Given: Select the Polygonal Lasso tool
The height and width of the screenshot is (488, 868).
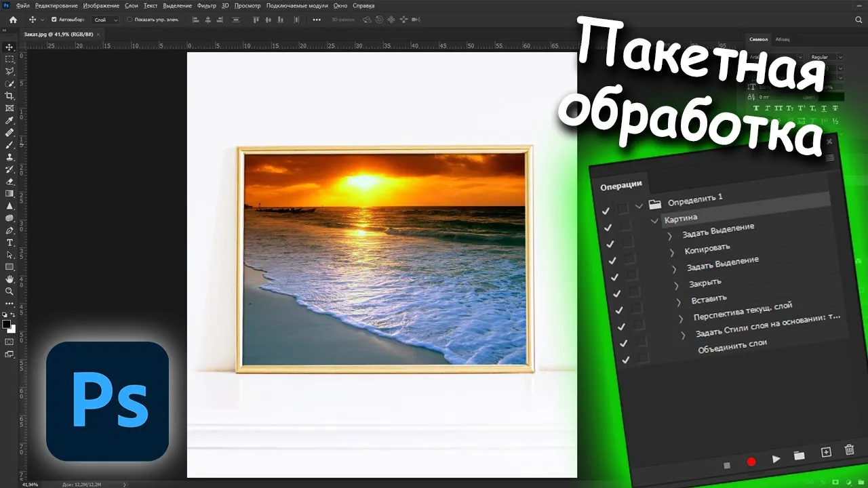Looking at the screenshot, I should (9, 71).
